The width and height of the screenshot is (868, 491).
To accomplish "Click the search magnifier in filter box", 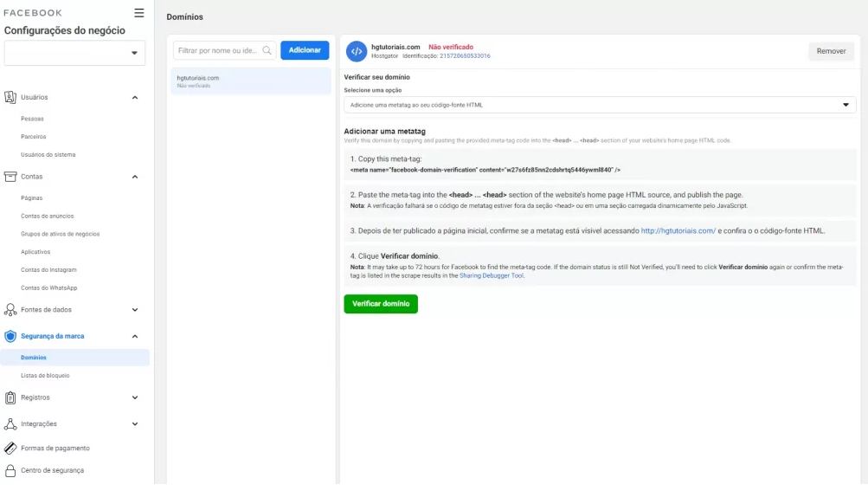I will pyautogui.click(x=267, y=50).
